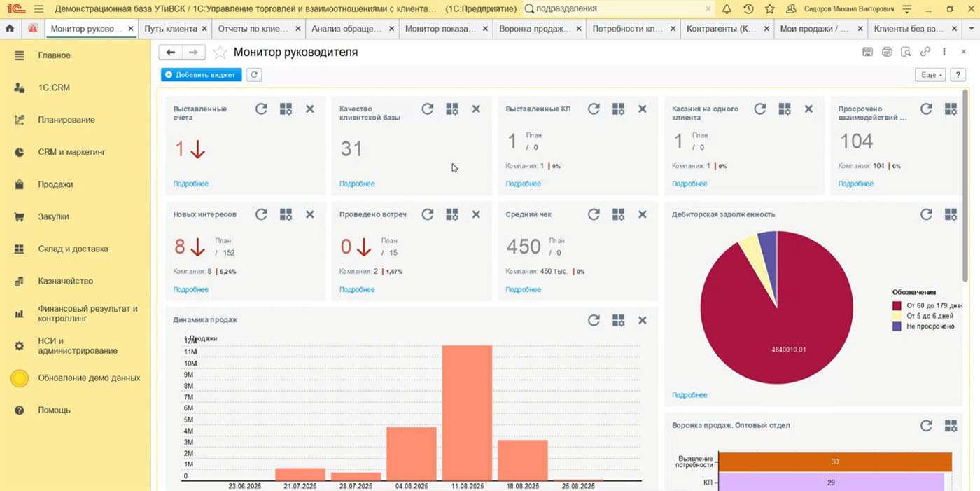The height and width of the screenshot is (491, 980).
Task: Click the От 60 до 179 дней legend swatch
Action: (x=897, y=306)
